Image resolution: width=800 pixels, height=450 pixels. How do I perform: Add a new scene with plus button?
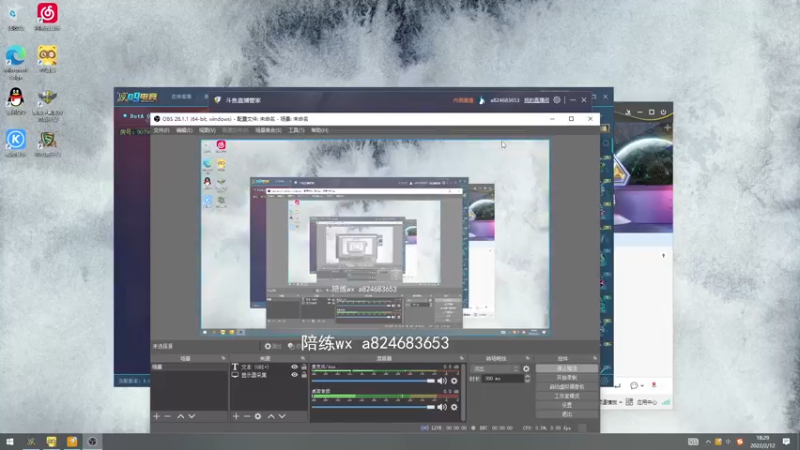[157, 416]
